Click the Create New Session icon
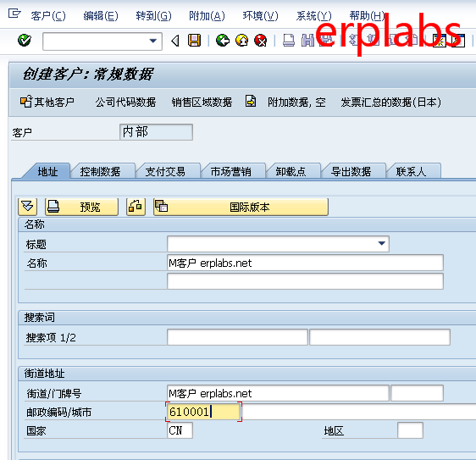 (x=440, y=41)
